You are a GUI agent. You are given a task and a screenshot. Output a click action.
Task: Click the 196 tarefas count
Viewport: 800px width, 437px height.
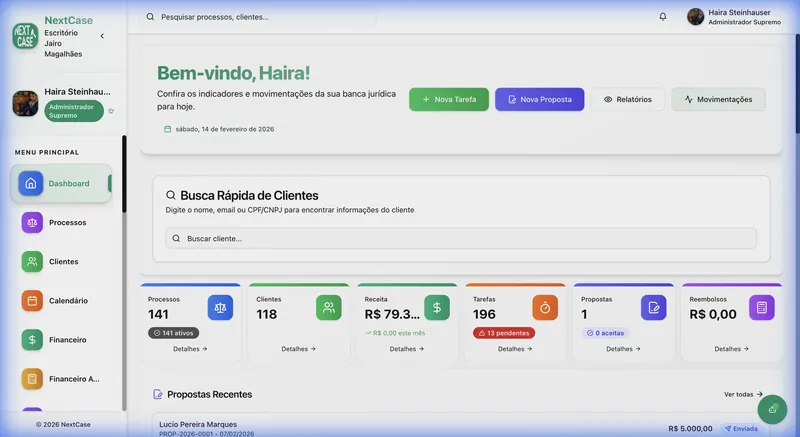tap(484, 314)
